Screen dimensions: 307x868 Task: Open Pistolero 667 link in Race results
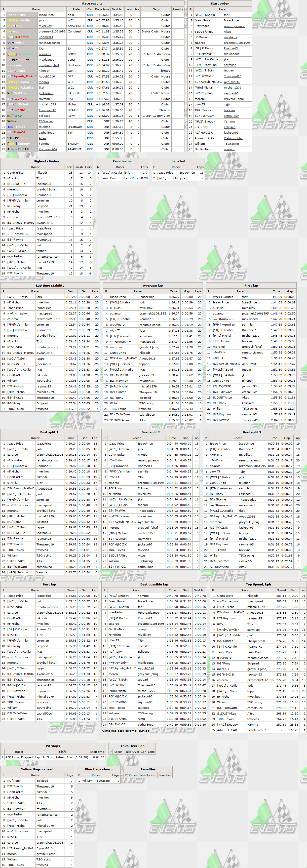click(48, 149)
